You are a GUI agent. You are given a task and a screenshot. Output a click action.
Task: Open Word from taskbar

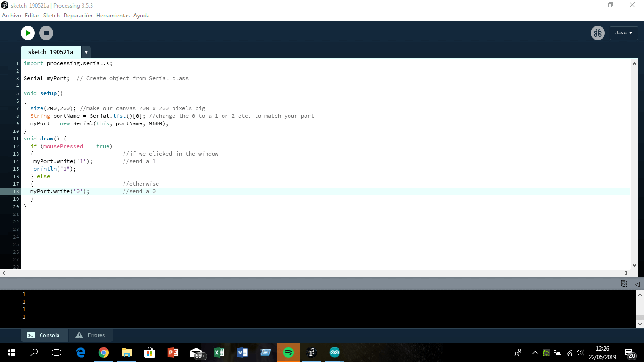point(242,353)
